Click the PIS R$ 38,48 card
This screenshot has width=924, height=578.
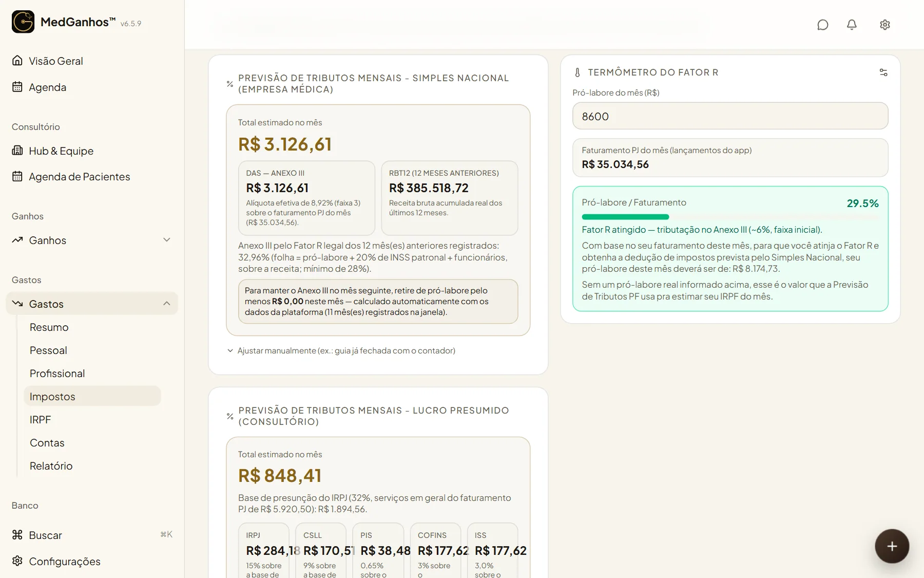click(x=378, y=551)
